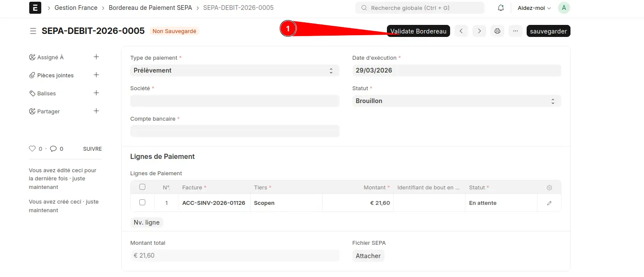Open table column settings gear icon
This screenshot has width=644, height=277.
[x=549, y=188]
